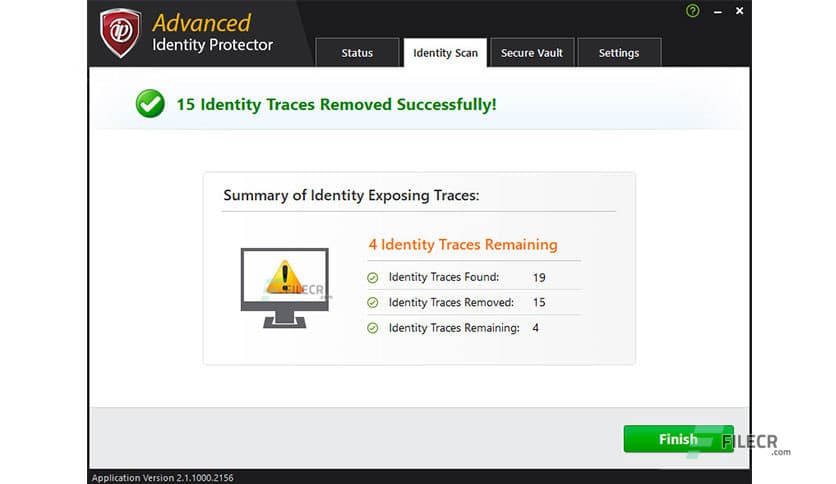This screenshot has width=836, height=484.
Task: Click the check icon beside Identity Traces Found
Action: (x=373, y=277)
